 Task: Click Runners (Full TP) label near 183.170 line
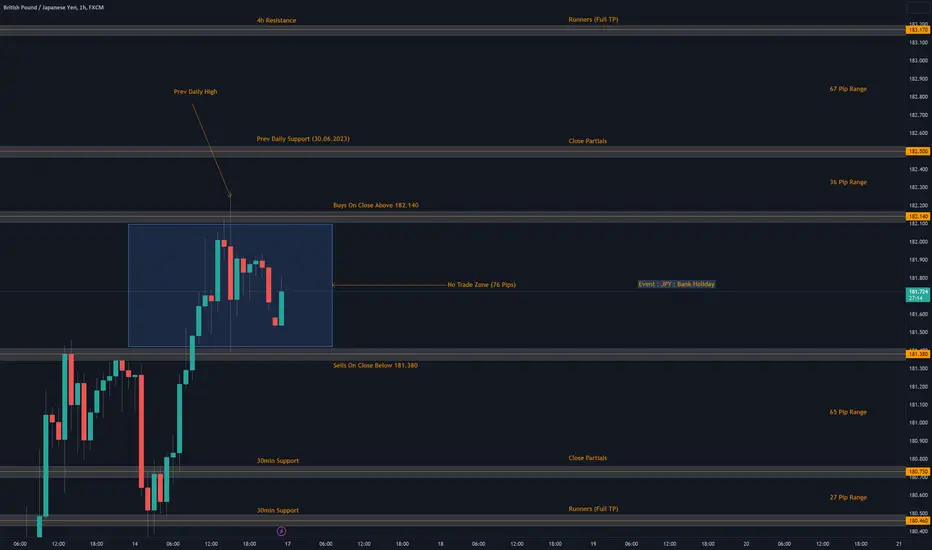593,20
